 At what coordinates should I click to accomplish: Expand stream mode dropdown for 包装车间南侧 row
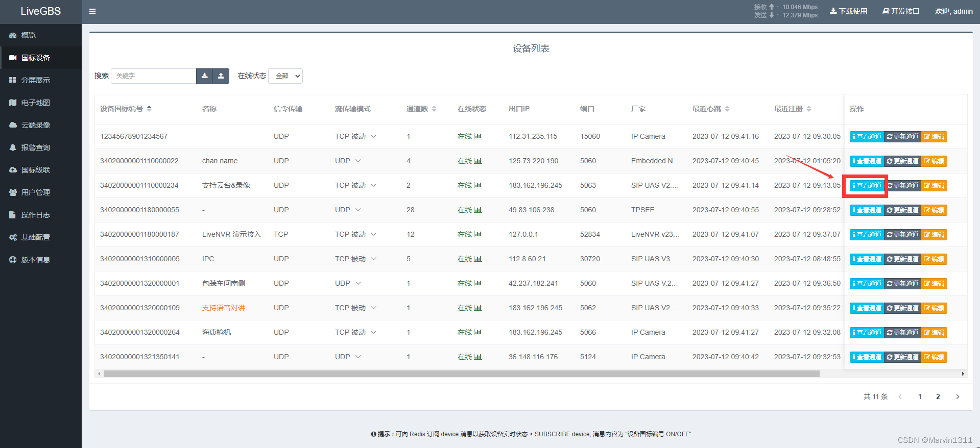click(358, 283)
